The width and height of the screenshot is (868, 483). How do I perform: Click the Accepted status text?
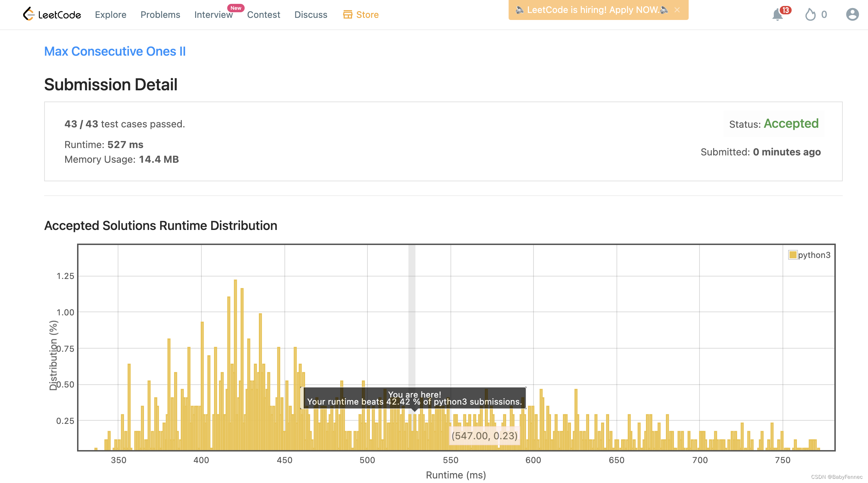coord(791,124)
